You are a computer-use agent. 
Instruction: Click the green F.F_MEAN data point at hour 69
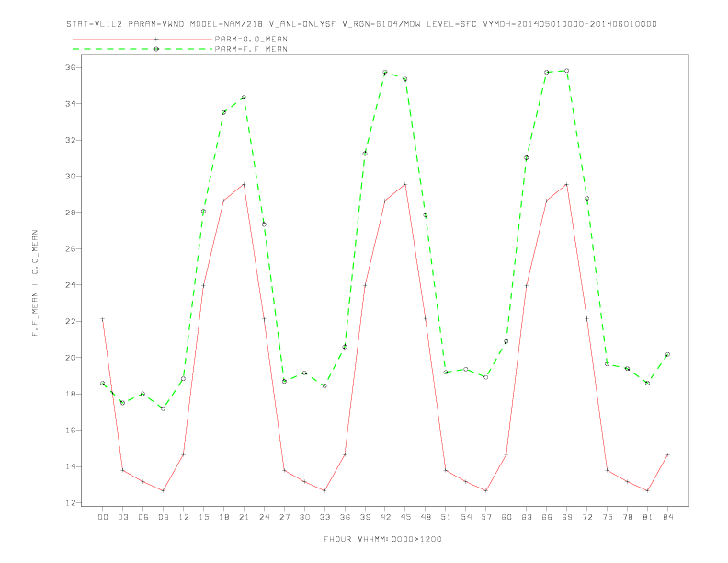point(567,71)
